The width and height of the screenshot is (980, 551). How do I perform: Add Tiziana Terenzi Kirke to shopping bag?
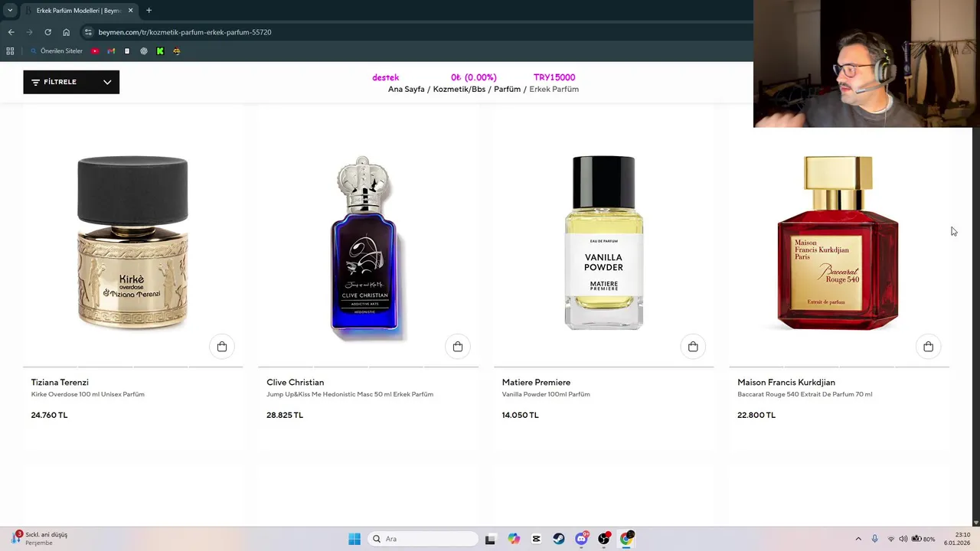tap(222, 347)
